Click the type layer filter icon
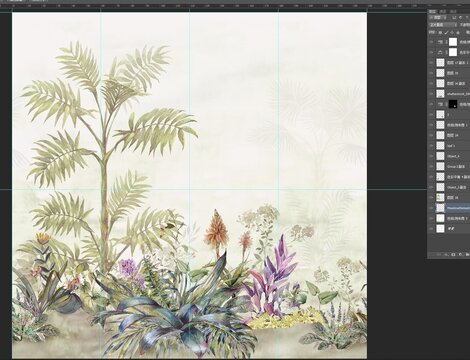 (467, 17)
